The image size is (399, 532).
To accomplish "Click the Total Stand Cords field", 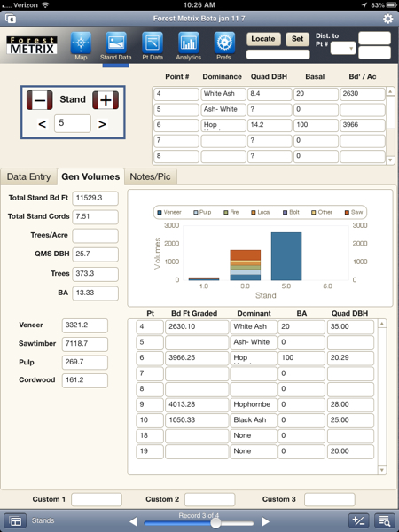I will point(96,217).
